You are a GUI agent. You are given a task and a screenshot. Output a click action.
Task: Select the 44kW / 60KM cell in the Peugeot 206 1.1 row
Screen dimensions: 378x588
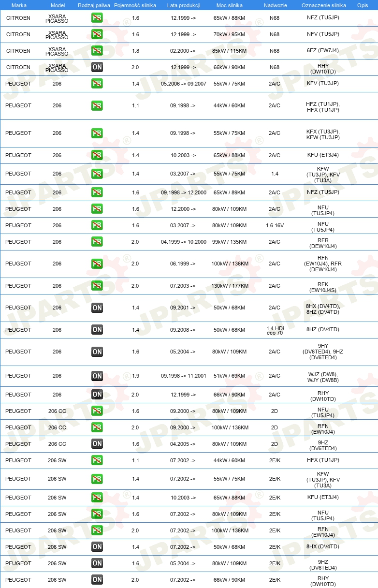tap(229, 106)
